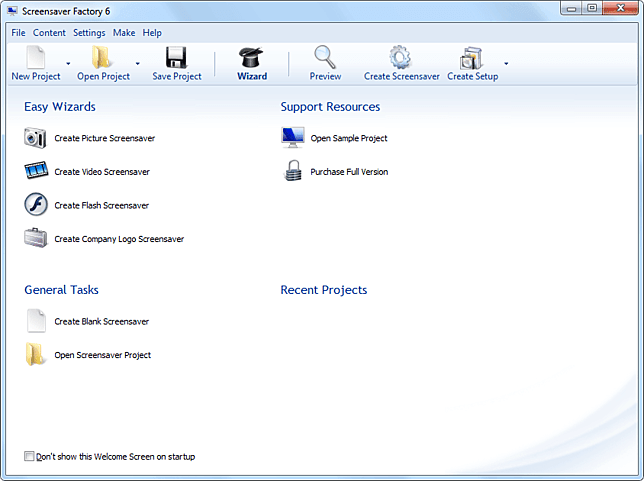
Task: Click the Screensaver Factory title bar icon
Action: [12, 11]
